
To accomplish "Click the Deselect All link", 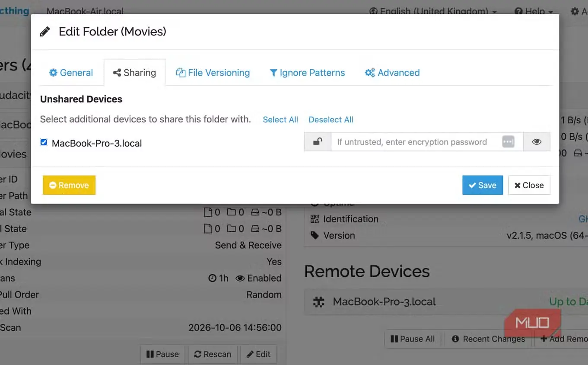I will [x=331, y=120].
